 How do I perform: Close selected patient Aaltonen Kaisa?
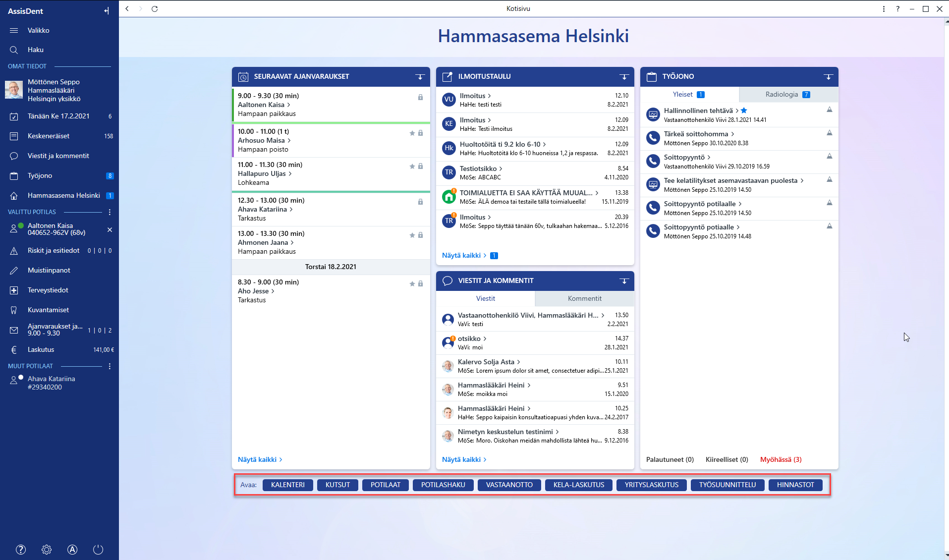pos(110,229)
